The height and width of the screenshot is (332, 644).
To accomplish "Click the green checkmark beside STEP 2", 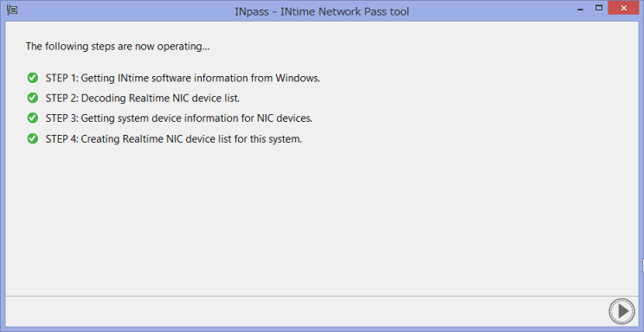I will (32, 98).
